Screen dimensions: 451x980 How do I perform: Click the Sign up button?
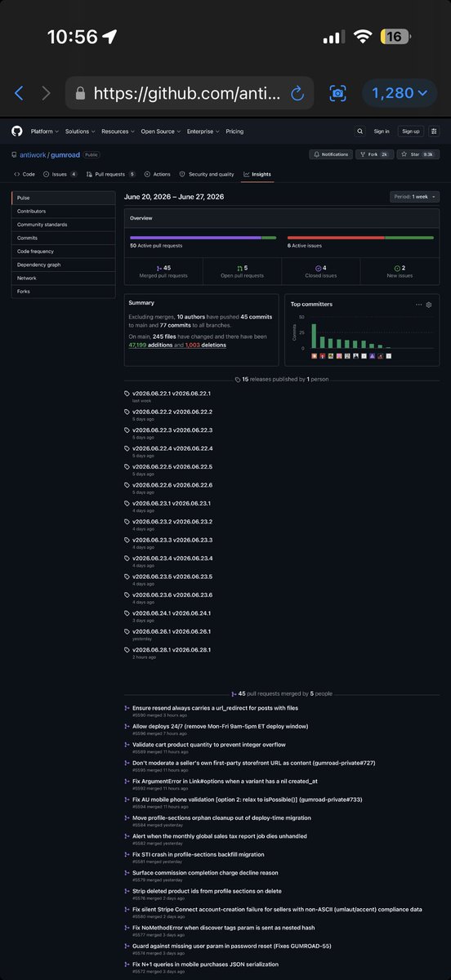click(410, 131)
